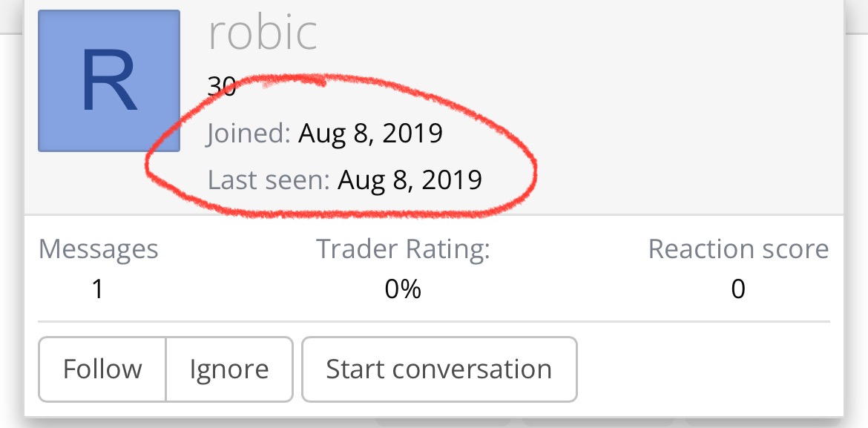This screenshot has width=868, height=428.
Task: Open the robic username profile link
Action: tap(263, 33)
